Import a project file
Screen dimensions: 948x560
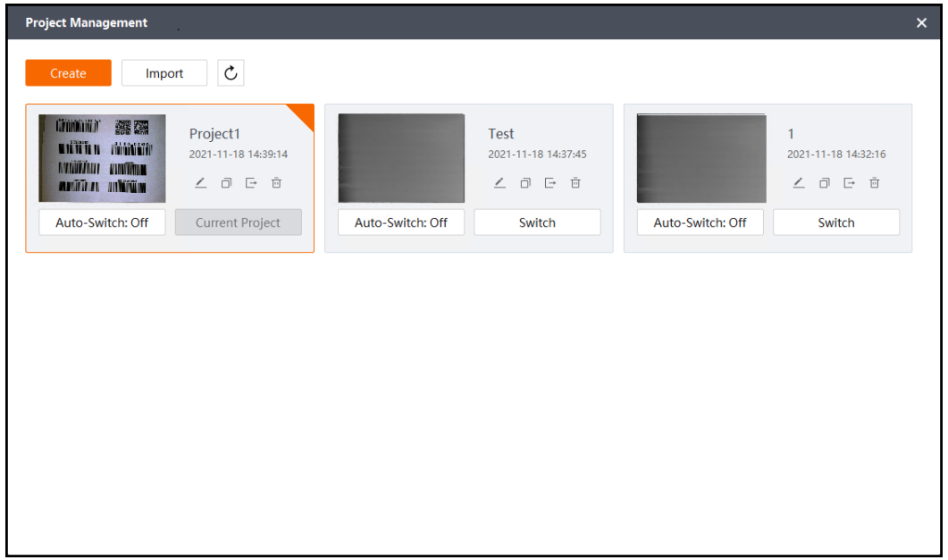pyautogui.click(x=164, y=73)
